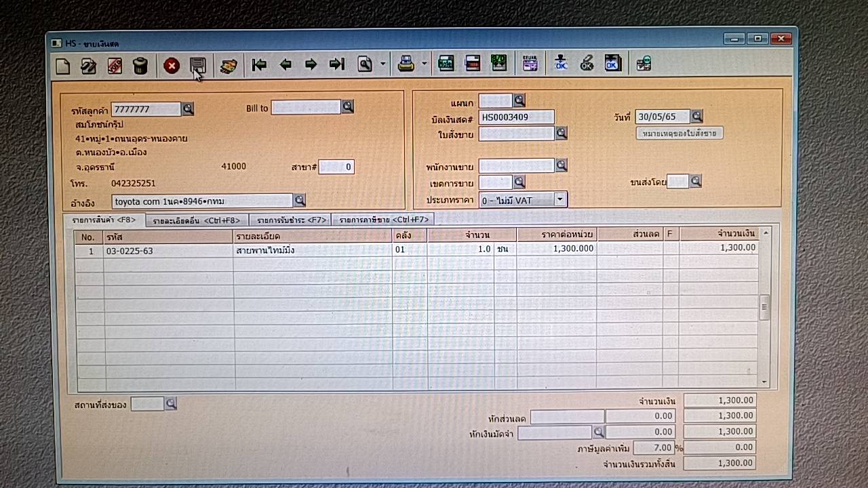Image resolution: width=868 pixels, height=488 pixels.
Task: Select item code cell 03-0225-63
Action: [x=168, y=250]
